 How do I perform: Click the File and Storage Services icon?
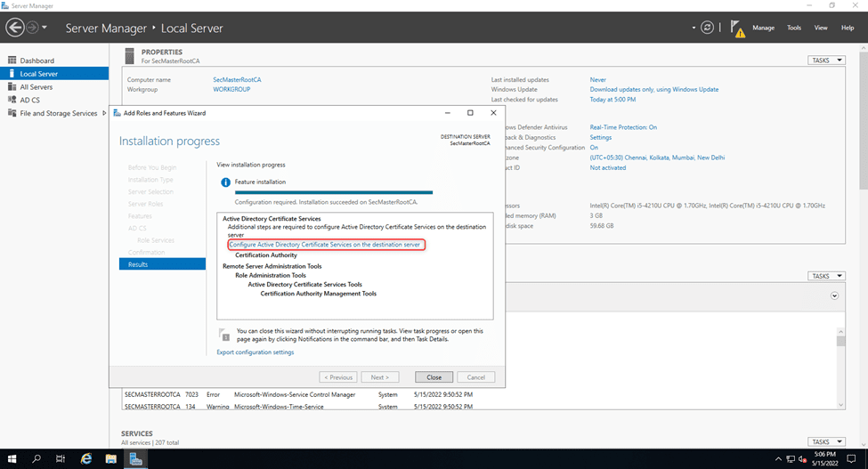pyautogui.click(x=12, y=113)
